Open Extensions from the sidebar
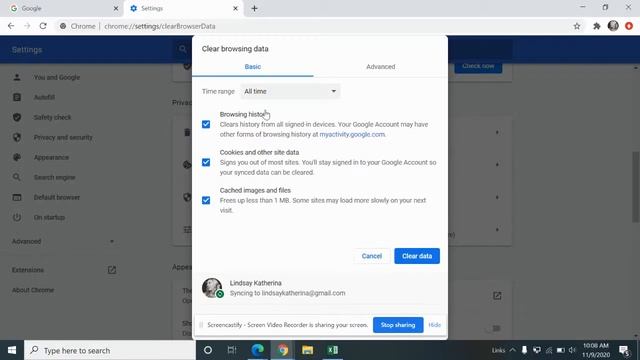The width and height of the screenshot is (640, 360). (28, 270)
